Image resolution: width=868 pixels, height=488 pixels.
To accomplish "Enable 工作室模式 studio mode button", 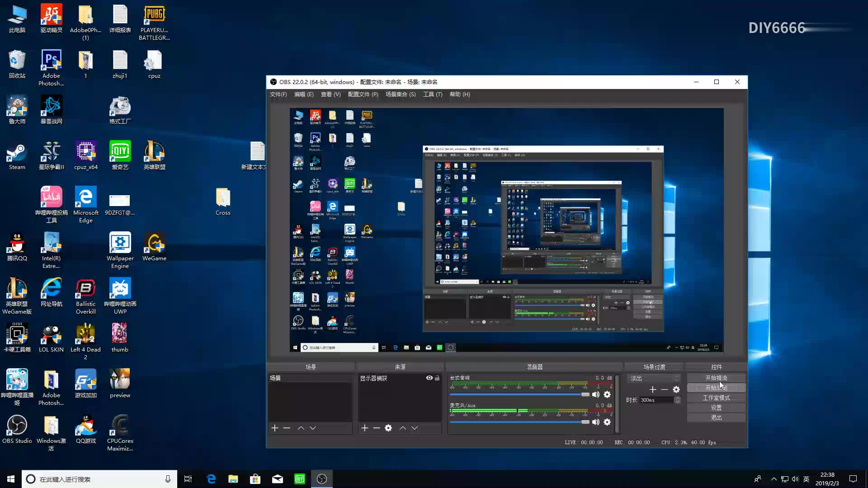I will coord(716,398).
